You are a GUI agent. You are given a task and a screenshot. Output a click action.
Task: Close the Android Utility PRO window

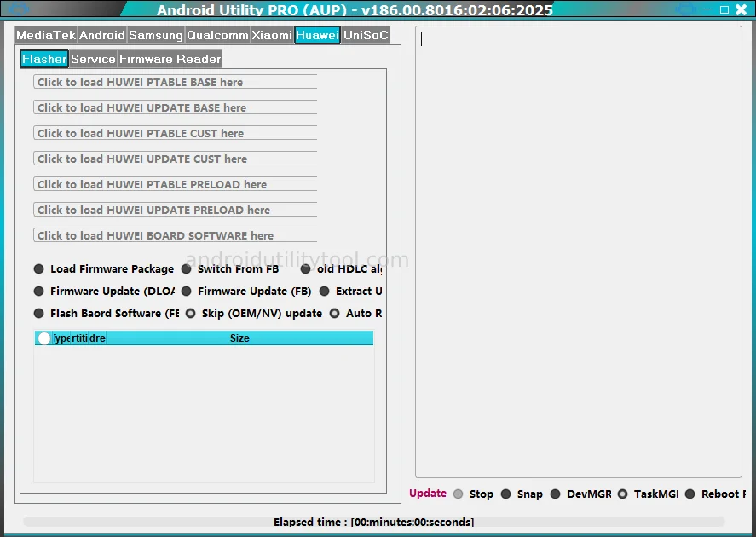click(742, 9)
